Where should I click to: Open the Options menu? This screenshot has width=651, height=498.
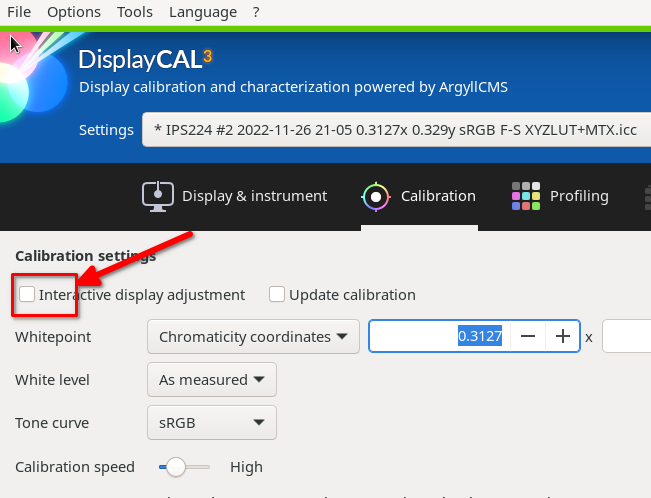coord(74,12)
